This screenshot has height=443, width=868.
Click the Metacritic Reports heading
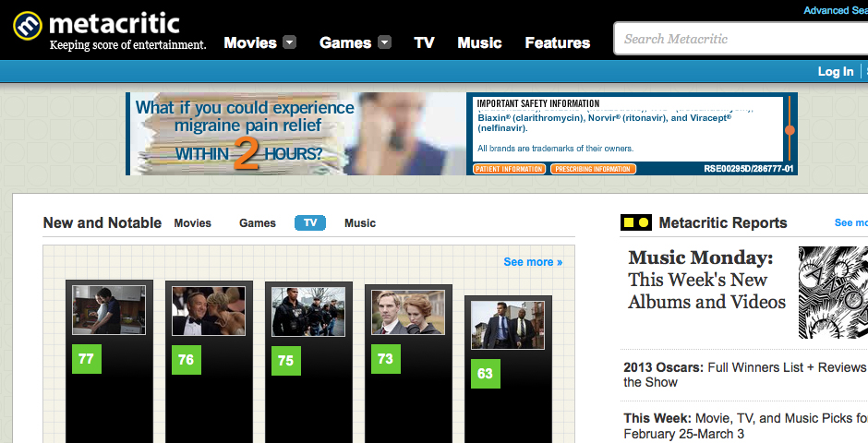pos(723,222)
